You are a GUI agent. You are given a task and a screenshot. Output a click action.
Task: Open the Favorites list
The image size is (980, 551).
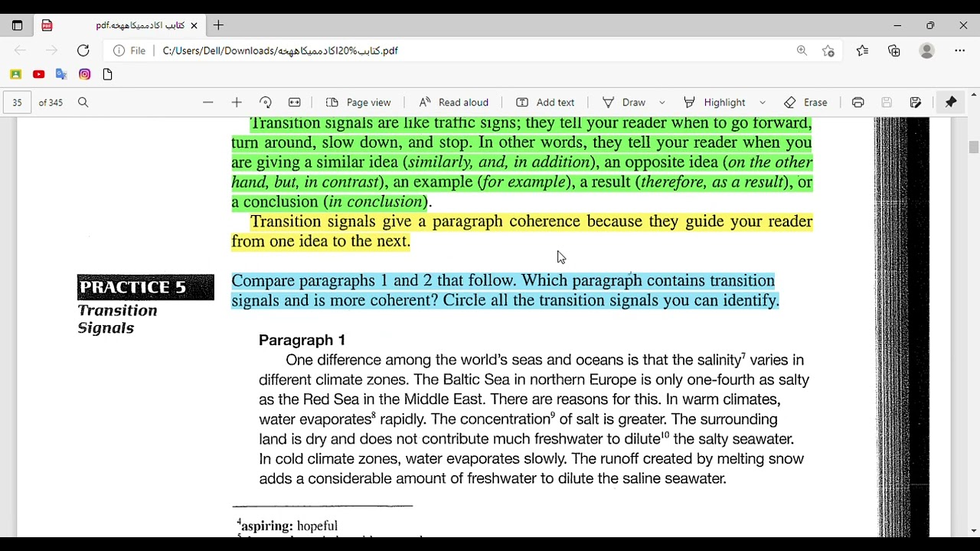(x=862, y=51)
